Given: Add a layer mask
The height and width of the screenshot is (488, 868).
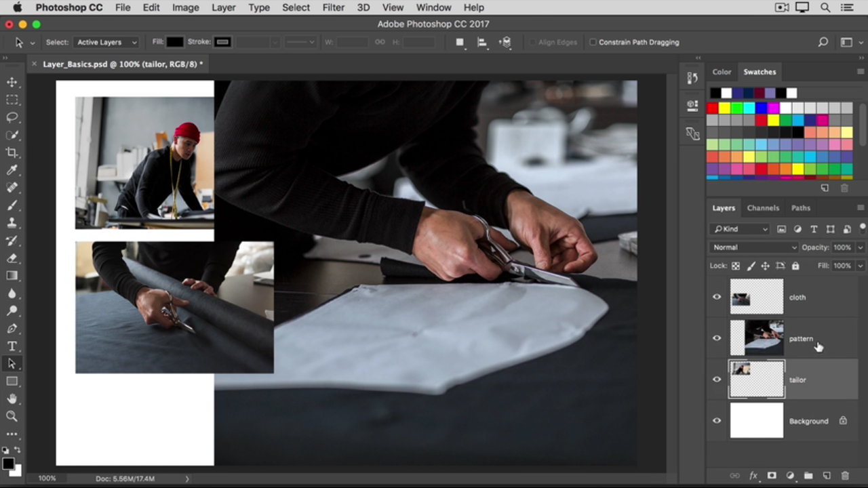Looking at the screenshot, I should point(772,476).
